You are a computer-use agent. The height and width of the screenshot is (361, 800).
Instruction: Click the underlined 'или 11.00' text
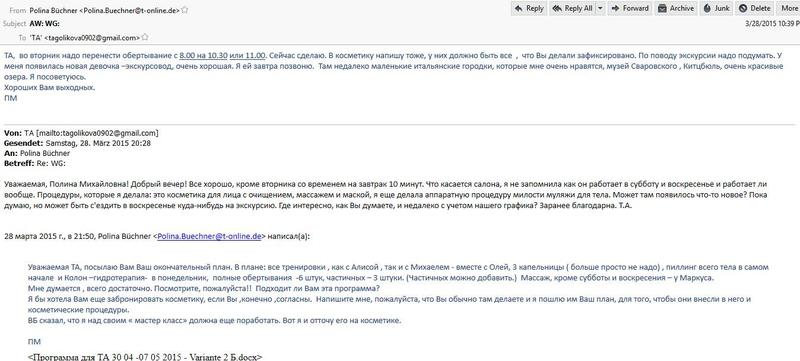coord(247,56)
